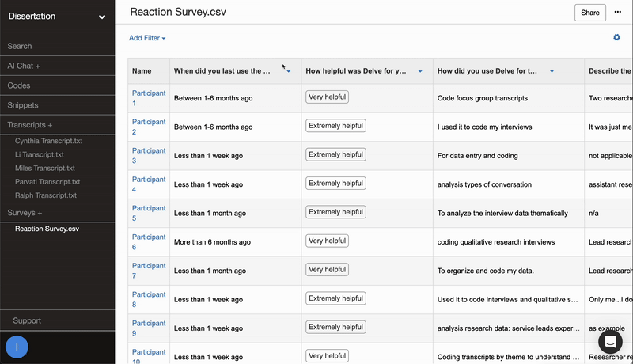Click Participant 1's 'Very helpful' tag
This screenshot has width=633, height=364.
coord(327,97)
